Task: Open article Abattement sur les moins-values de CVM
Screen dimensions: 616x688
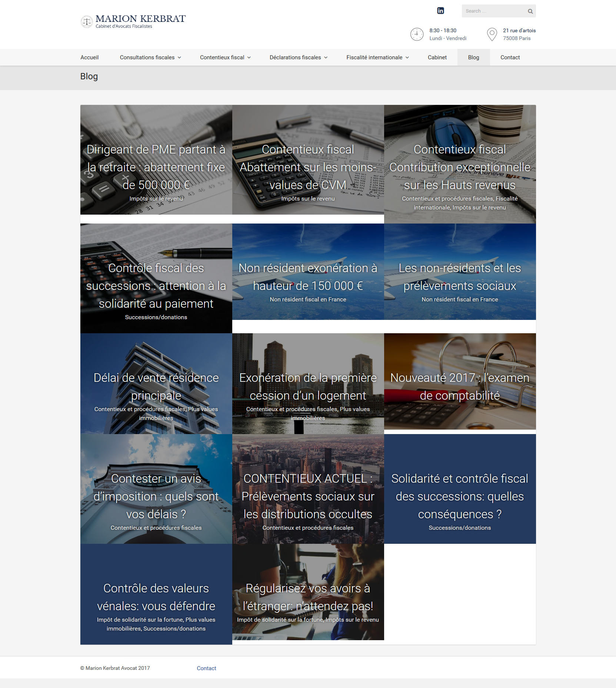Action: click(308, 167)
